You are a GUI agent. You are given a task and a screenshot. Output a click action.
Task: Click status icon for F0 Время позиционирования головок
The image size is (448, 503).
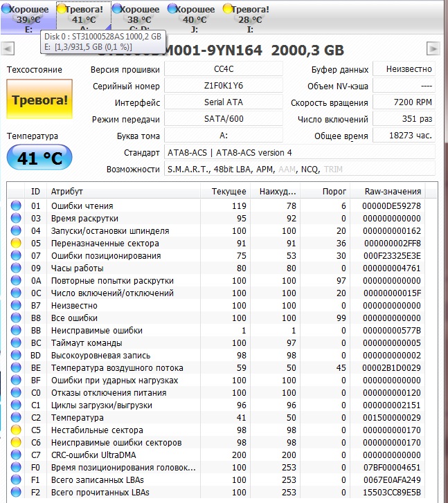click(x=16, y=468)
